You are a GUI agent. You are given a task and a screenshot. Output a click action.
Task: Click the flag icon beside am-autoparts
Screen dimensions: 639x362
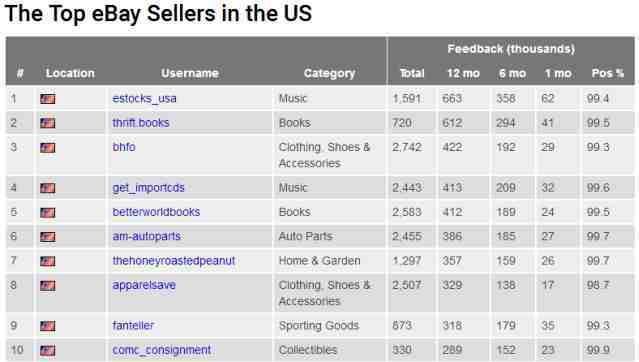click(48, 237)
